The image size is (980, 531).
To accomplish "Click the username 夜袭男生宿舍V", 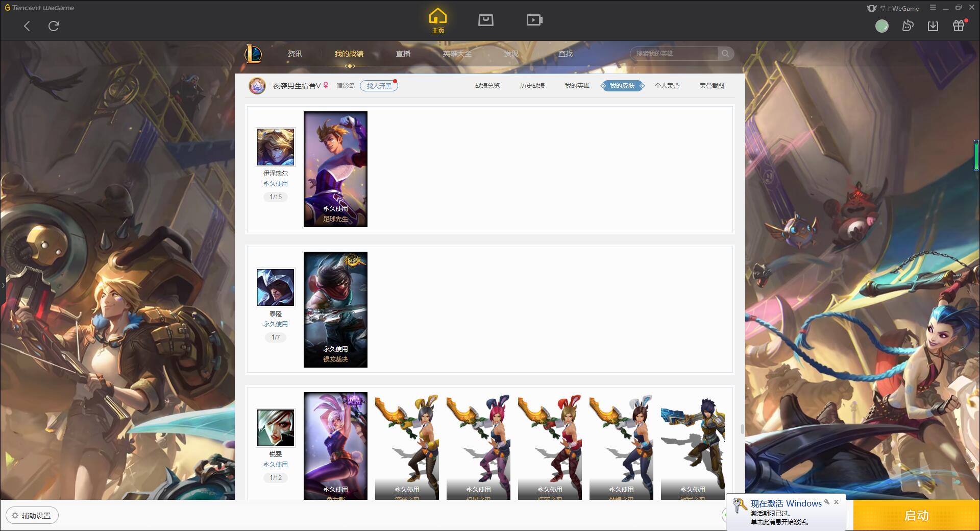I will point(297,86).
